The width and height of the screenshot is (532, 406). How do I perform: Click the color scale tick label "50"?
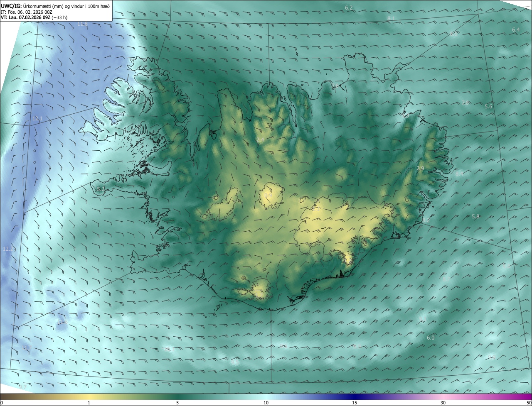tap(529, 403)
